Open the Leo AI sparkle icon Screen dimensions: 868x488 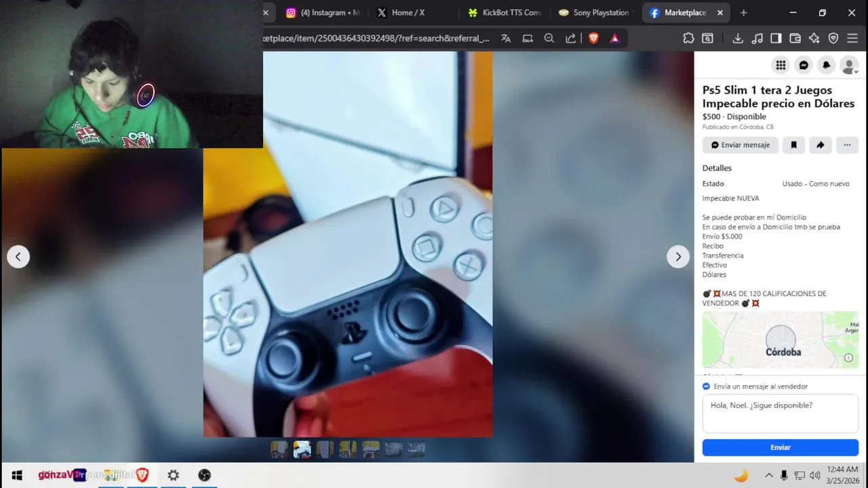click(814, 39)
